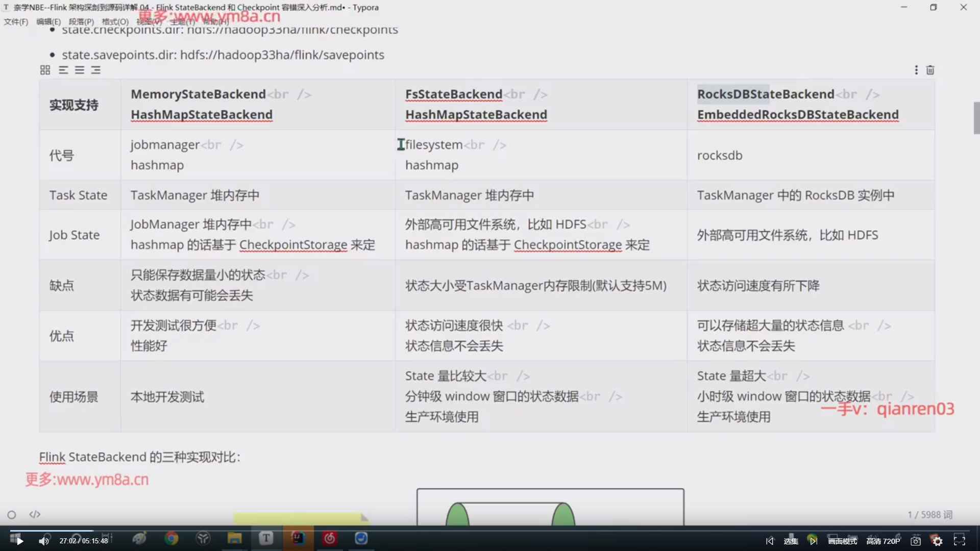Delete the table with trash icon
980x551 pixels.
(930, 70)
